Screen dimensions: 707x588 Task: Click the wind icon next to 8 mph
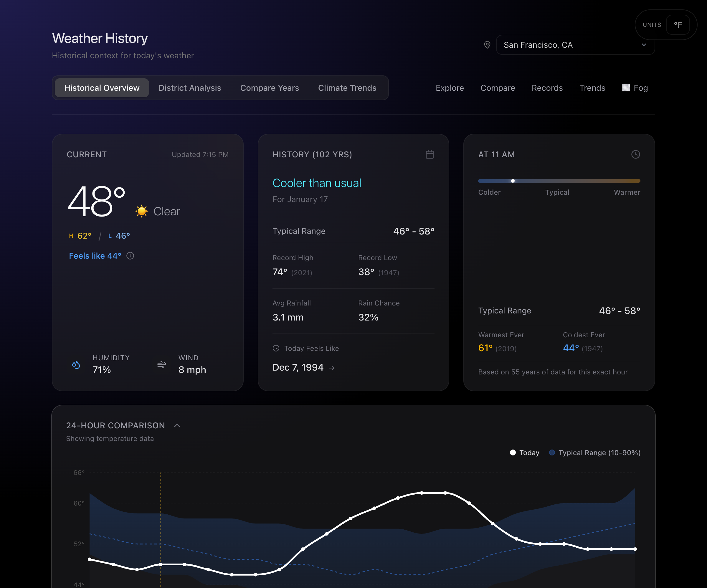161,365
